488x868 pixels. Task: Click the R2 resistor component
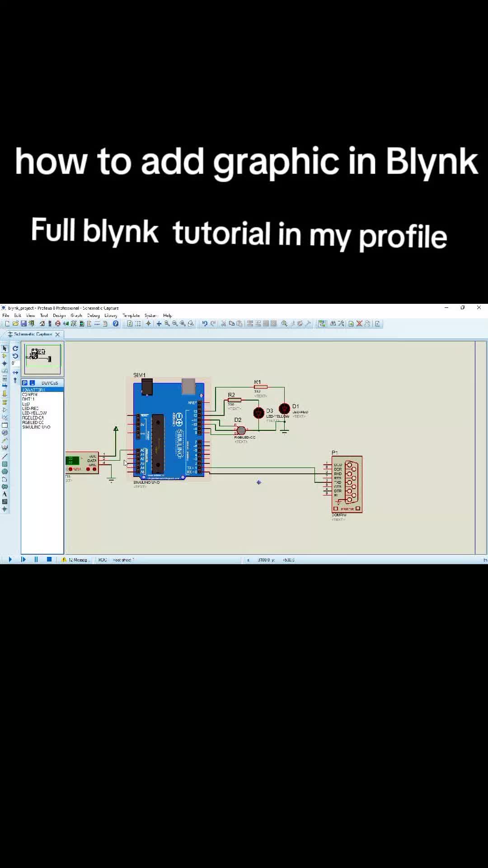pyautogui.click(x=234, y=400)
